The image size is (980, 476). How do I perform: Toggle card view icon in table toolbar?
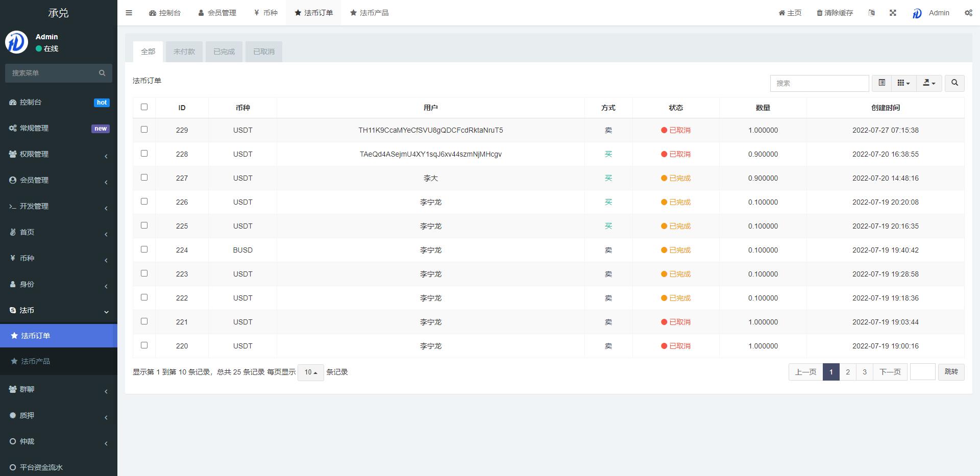pos(881,83)
